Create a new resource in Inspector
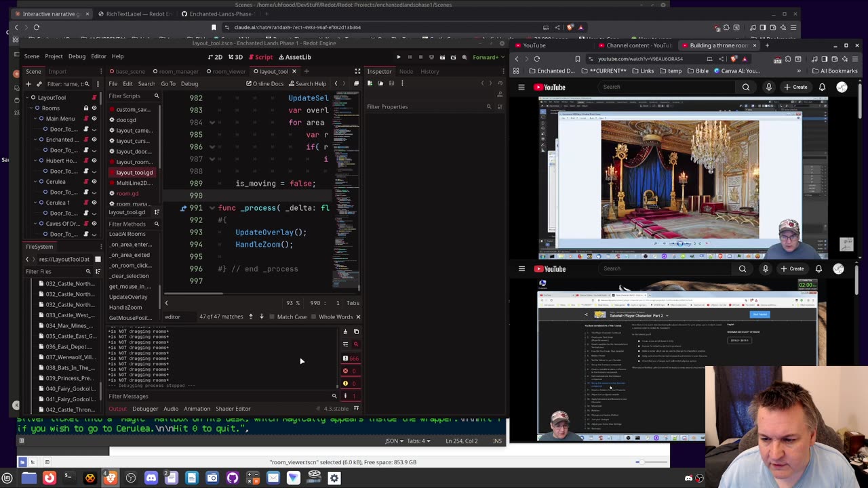The image size is (868, 488). [x=370, y=83]
